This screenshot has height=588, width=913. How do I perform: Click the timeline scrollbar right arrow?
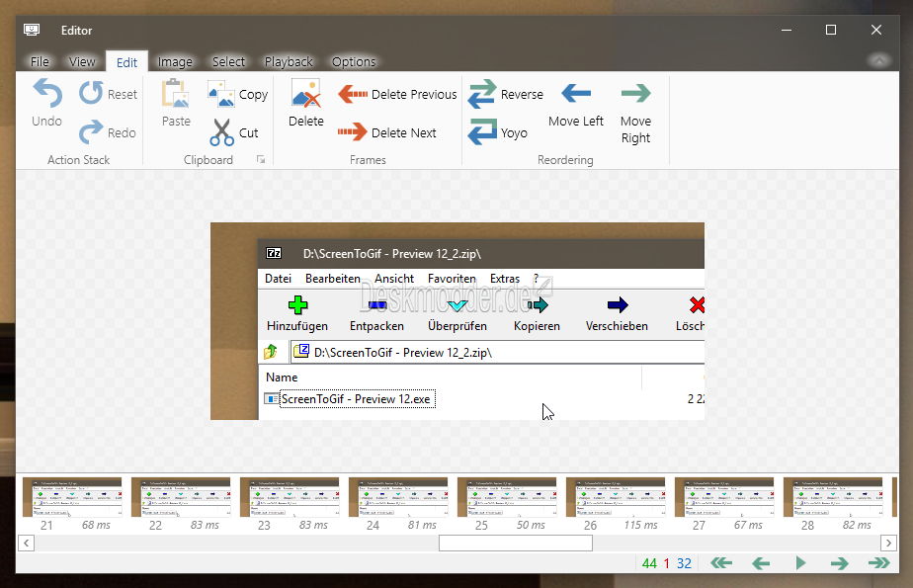(x=888, y=544)
